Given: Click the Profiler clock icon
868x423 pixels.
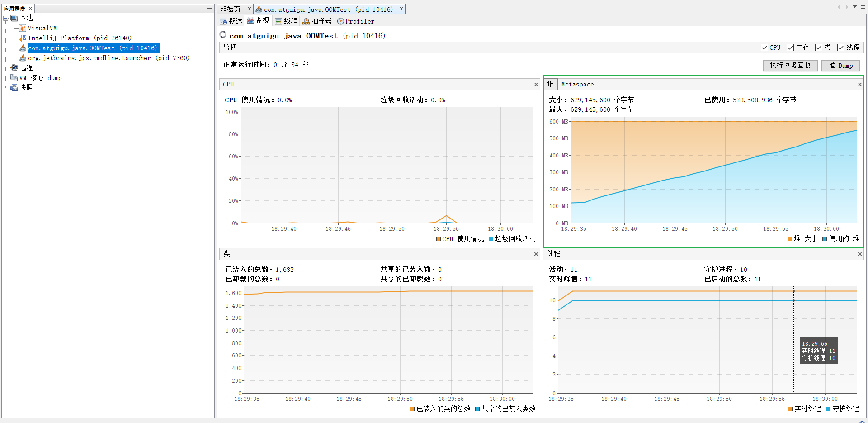Looking at the screenshot, I should click(340, 21).
